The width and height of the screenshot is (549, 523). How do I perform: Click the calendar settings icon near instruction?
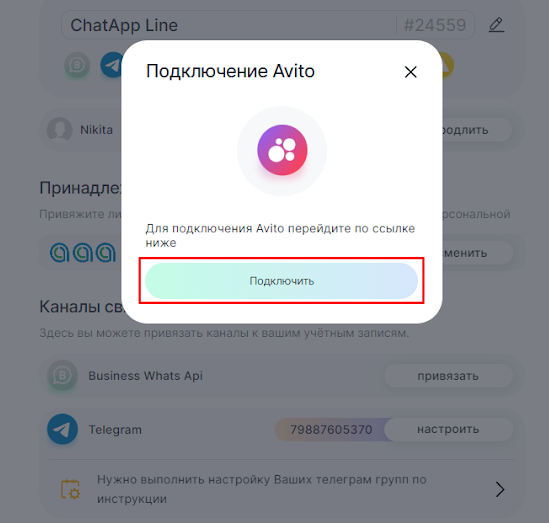[x=70, y=489]
